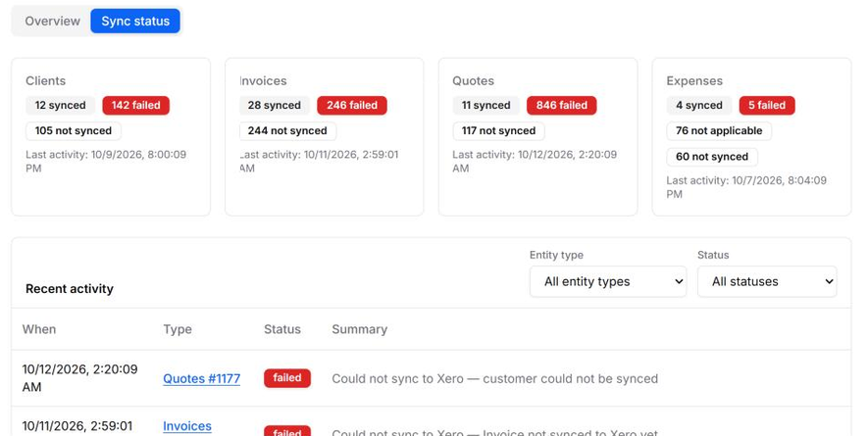This screenshot has height=436, width=868.
Task: Click the failed badge in Quotes #1177 row
Action: 287,378
